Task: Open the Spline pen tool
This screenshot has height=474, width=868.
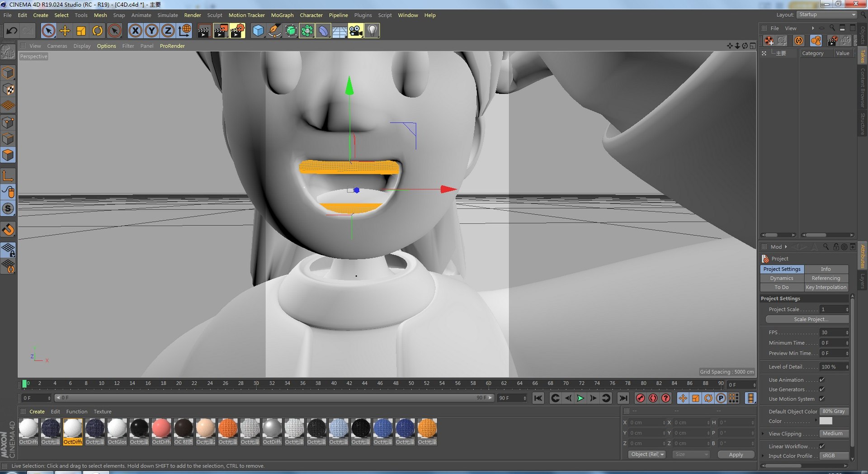Action: 274,31
